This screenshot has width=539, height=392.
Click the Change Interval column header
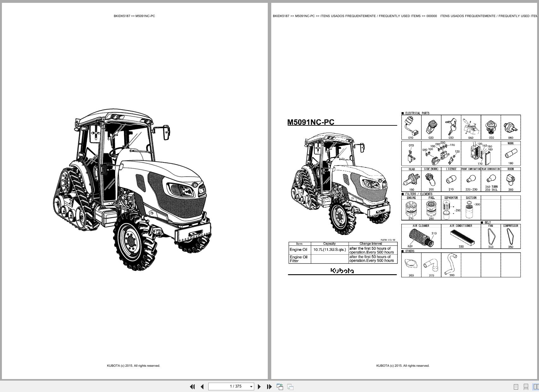click(x=371, y=244)
